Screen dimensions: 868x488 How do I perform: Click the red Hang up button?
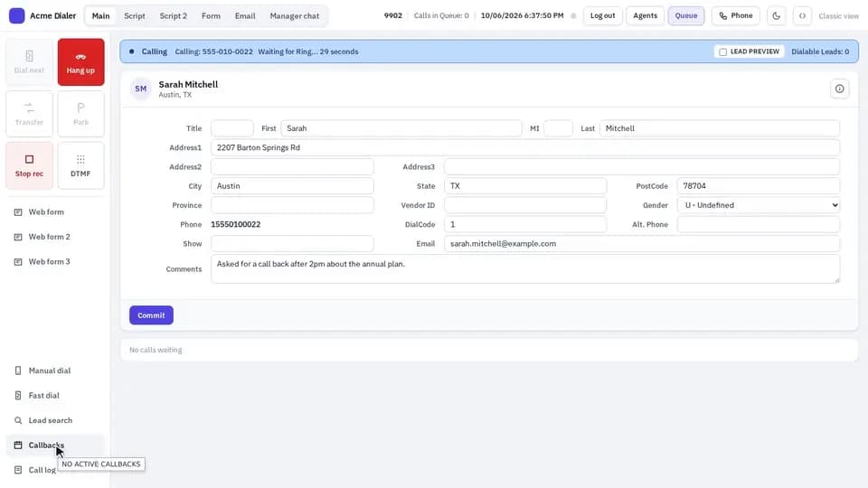tap(80, 62)
